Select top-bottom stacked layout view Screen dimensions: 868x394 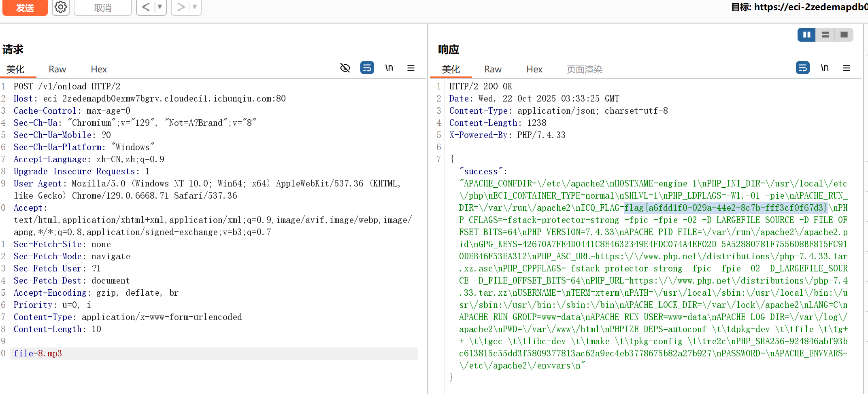point(825,35)
